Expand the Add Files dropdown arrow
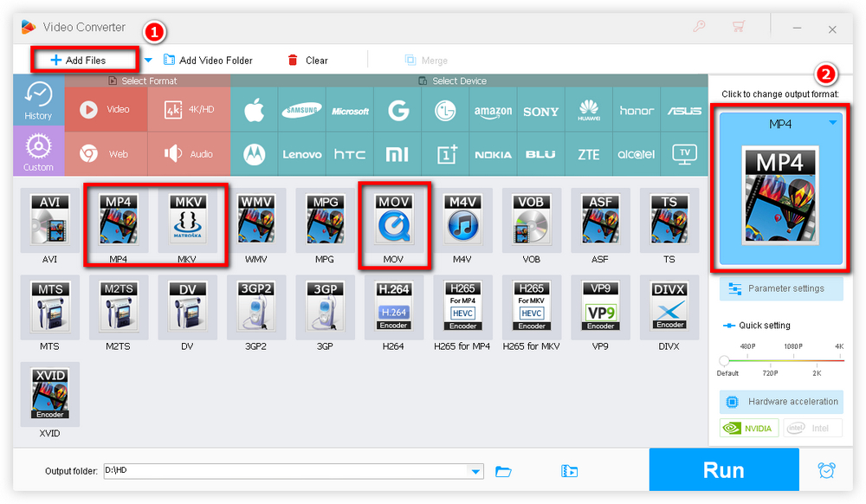The image size is (866, 504). click(x=147, y=61)
